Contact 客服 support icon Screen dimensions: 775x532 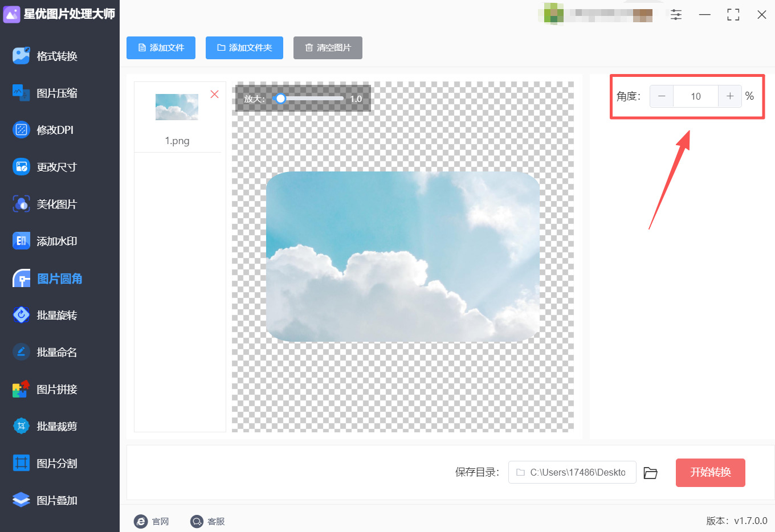(197, 521)
